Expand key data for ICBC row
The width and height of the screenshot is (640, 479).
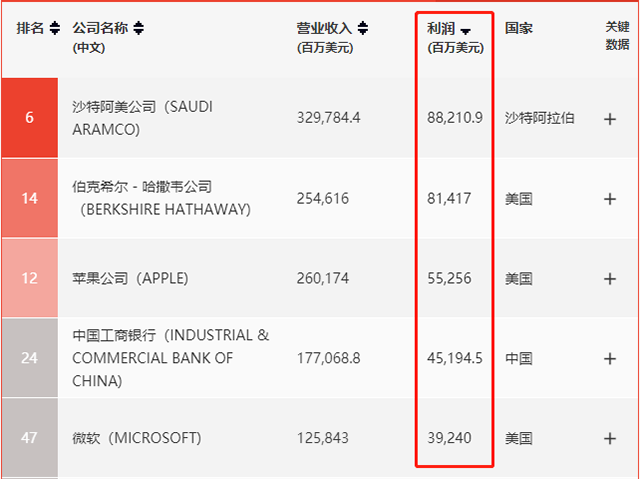pyautogui.click(x=610, y=358)
